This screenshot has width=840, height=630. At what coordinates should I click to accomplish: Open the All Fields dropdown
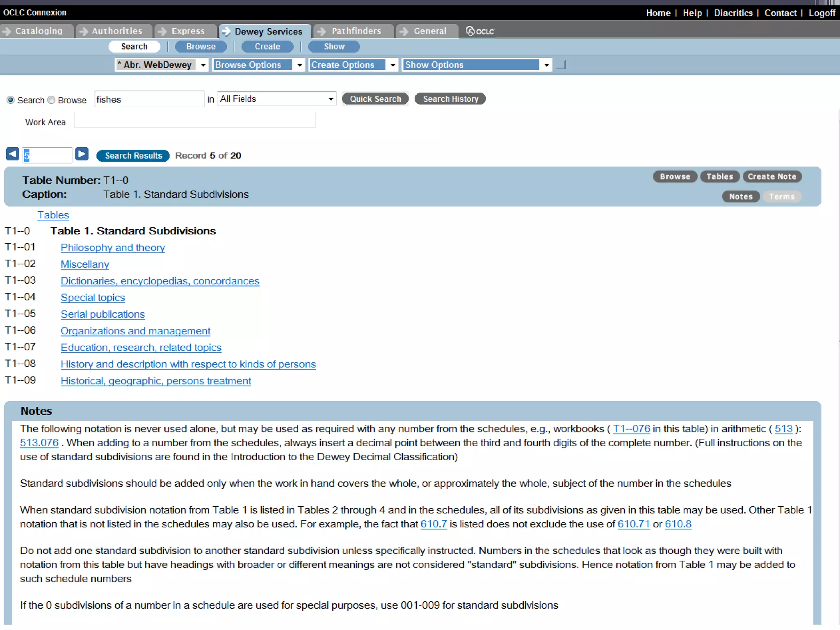click(x=277, y=99)
